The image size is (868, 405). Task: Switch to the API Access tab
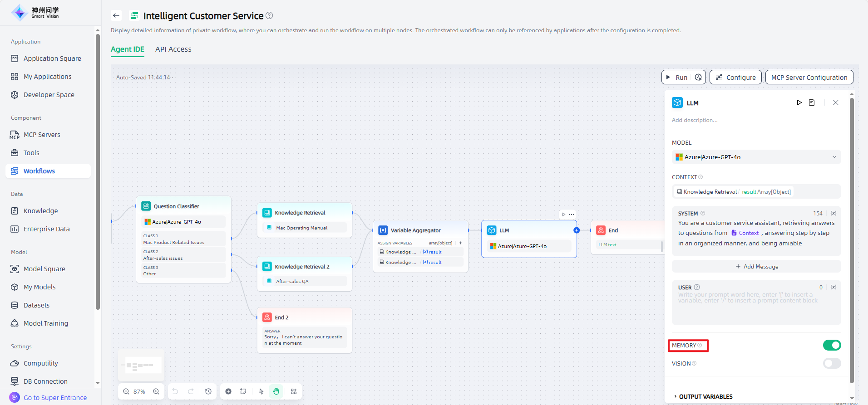point(173,49)
